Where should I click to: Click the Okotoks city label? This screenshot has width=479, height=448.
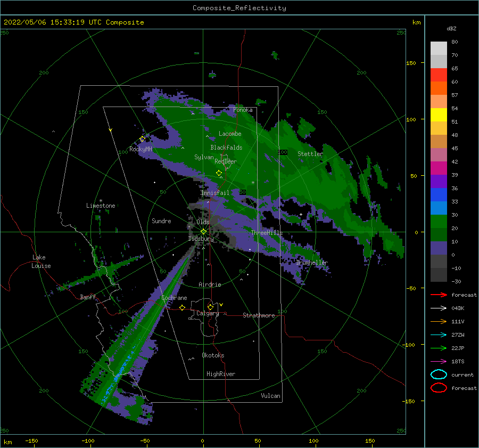tap(213, 355)
